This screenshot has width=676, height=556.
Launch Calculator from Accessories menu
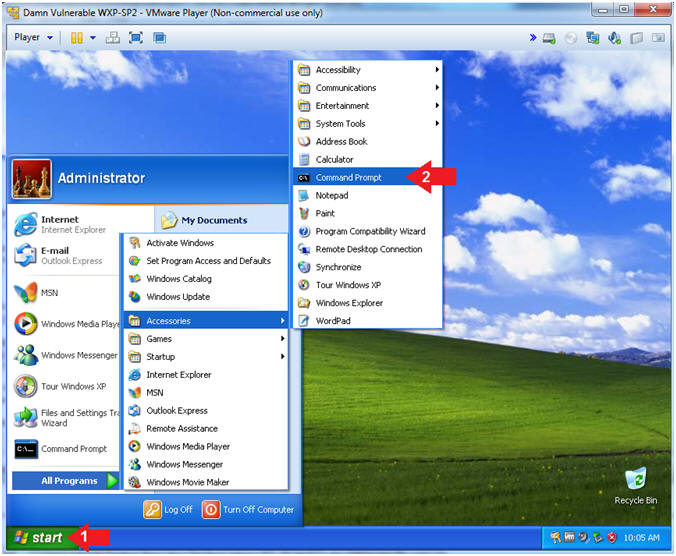pyautogui.click(x=368, y=159)
